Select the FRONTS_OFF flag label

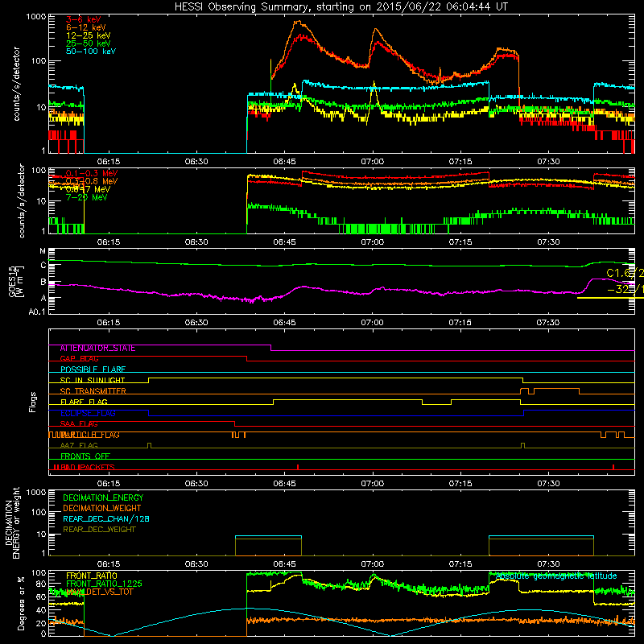(85, 456)
